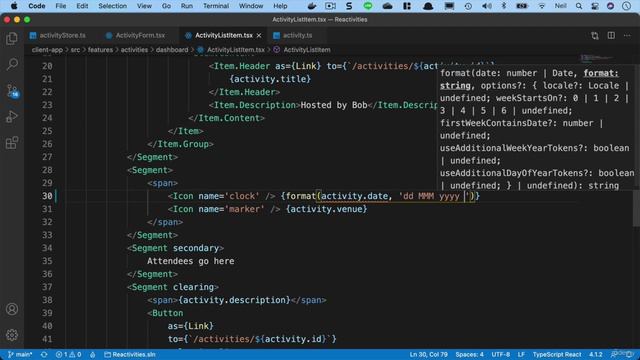This screenshot has height=360, width=640.
Task: Place cursor on line 35 Attendees go here
Action: (191, 261)
